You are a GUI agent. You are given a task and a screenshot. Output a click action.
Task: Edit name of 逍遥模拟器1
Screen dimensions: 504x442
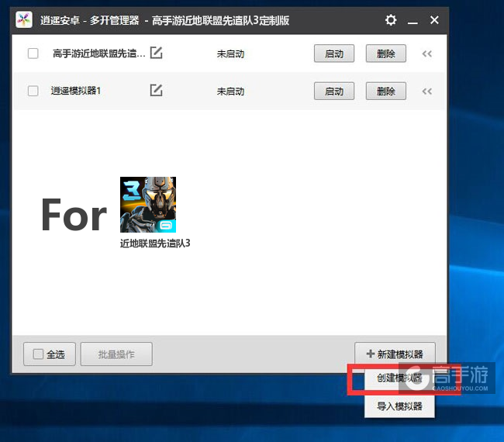click(156, 90)
